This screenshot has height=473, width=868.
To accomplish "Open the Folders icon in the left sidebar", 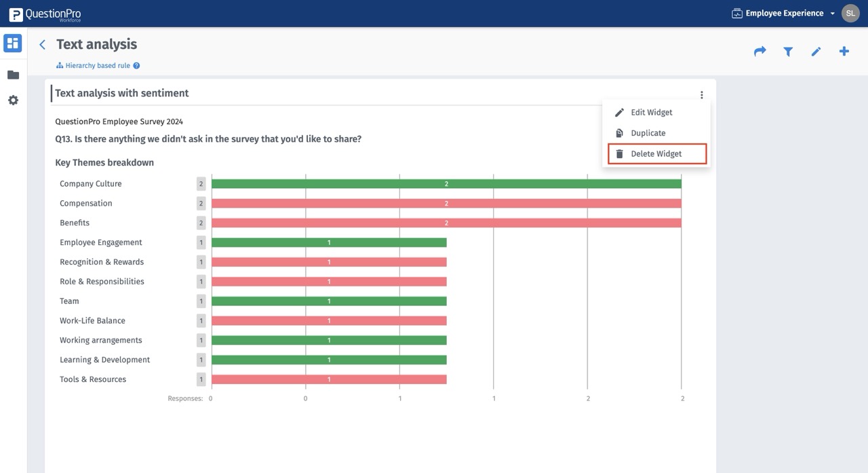I will point(13,75).
